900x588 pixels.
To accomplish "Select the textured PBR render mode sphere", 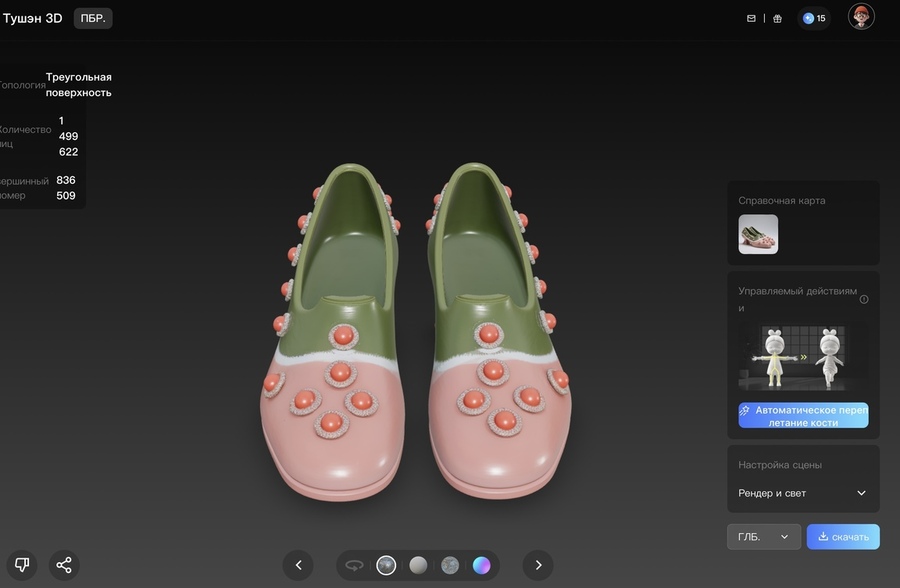I will (386, 565).
